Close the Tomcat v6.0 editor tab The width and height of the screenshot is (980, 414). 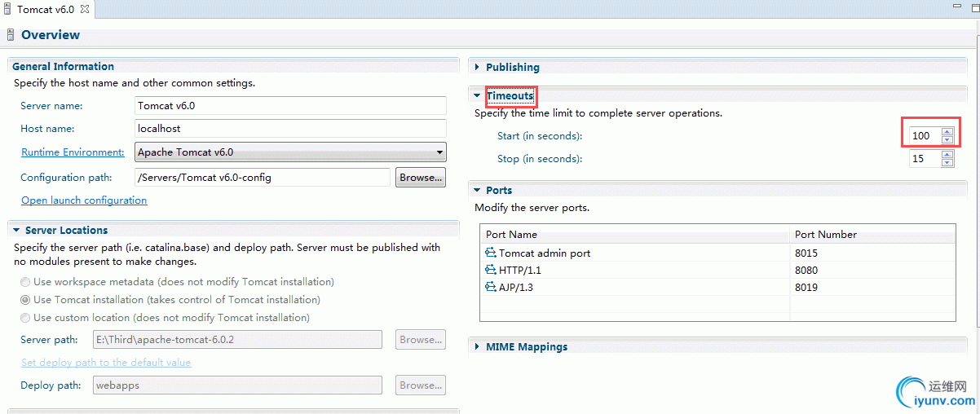(85, 9)
